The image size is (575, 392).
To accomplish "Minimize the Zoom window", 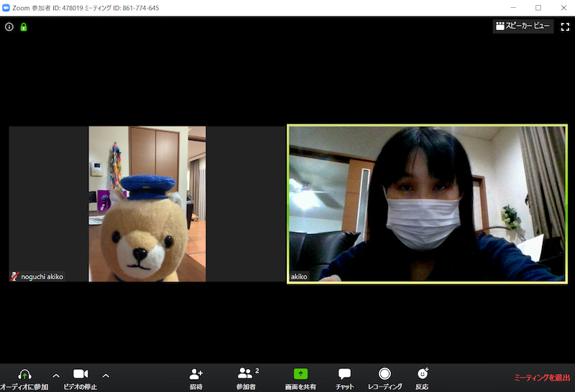I will [x=513, y=8].
